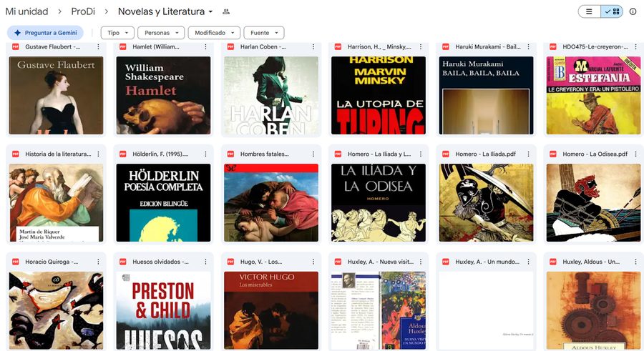Open more options for Hamlet (William... file
The height and width of the screenshot is (351, 644).
click(206, 46)
